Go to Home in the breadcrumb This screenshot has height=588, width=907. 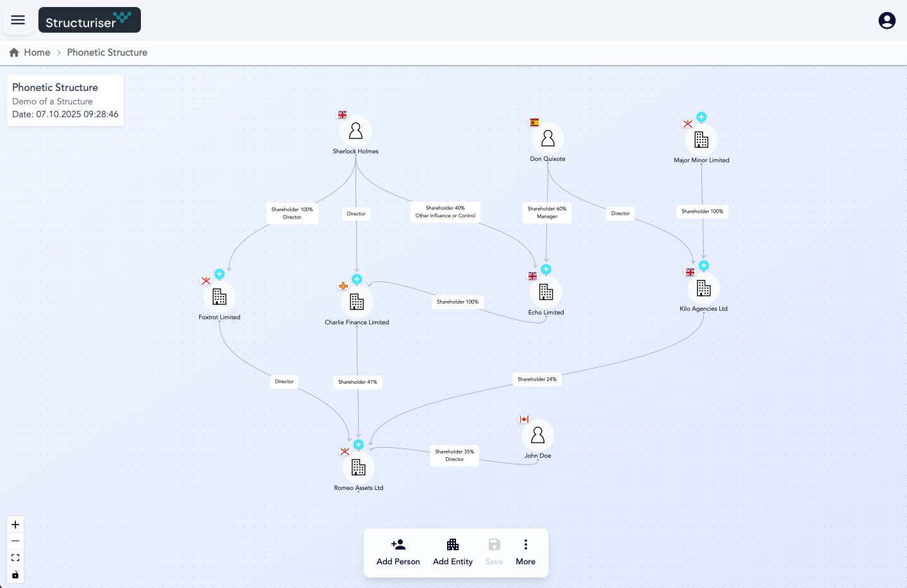[x=37, y=53]
